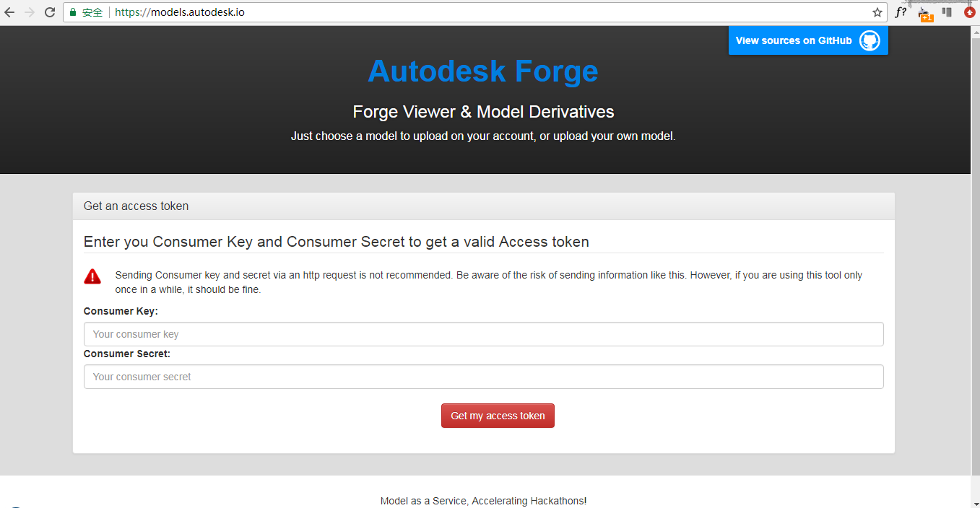Screen dimensions: 980x508
Task: Click the browser back arrow
Action: (9, 12)
